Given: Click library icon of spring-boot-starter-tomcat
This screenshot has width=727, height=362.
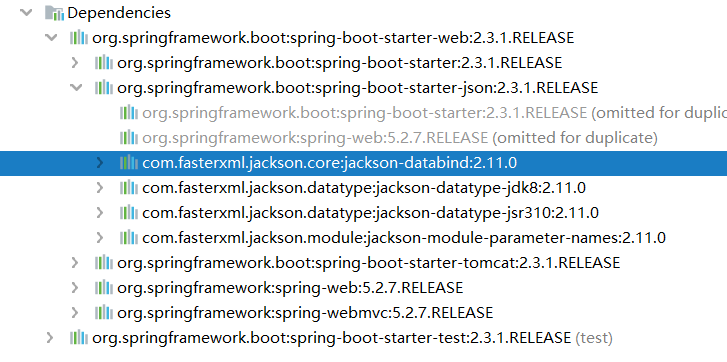Looking at the screenshot, I should pos(104,263).
